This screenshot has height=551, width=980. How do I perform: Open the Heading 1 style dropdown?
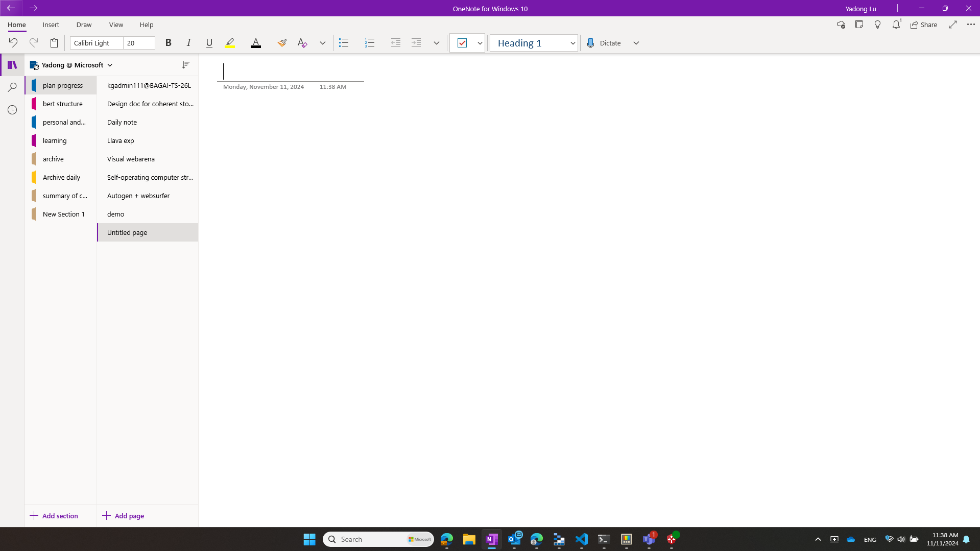point(572,43)
